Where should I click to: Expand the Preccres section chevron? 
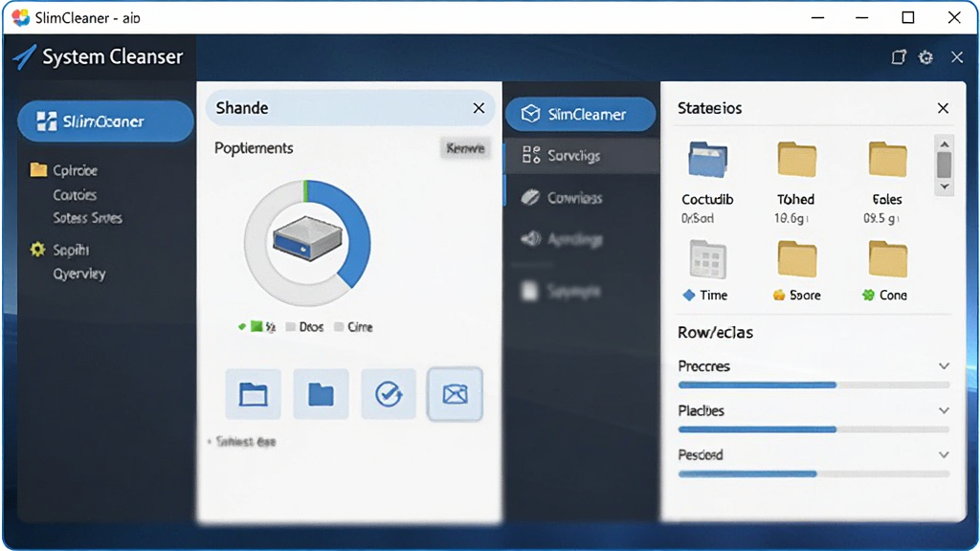(x=944, y=366)
